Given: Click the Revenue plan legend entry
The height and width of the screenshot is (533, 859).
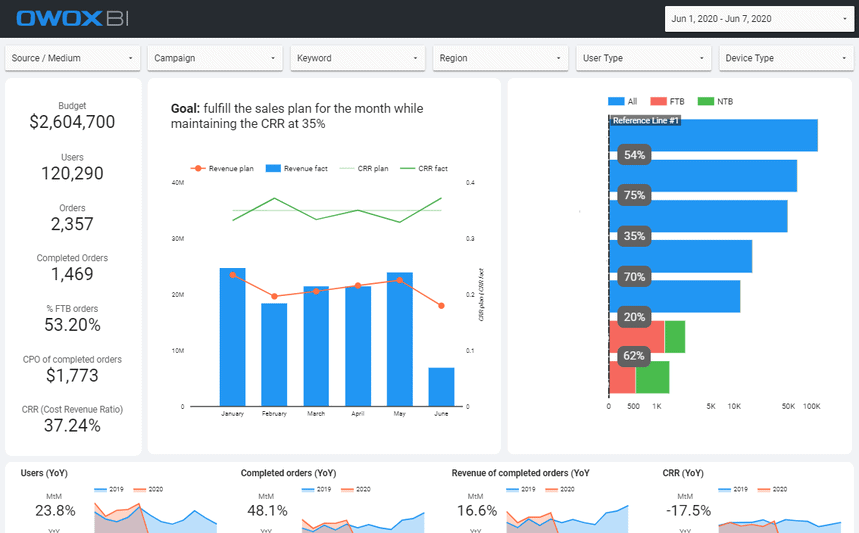Looking at the screenshot, I should click(222, 169).
